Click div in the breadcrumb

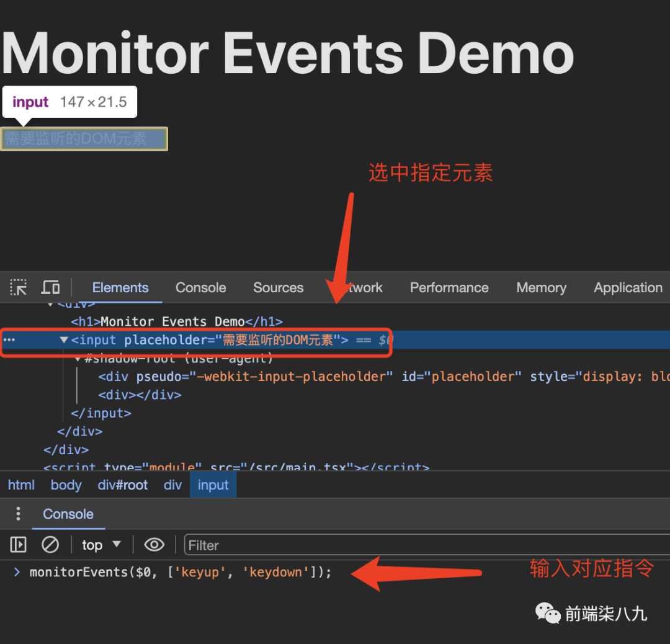172,485
